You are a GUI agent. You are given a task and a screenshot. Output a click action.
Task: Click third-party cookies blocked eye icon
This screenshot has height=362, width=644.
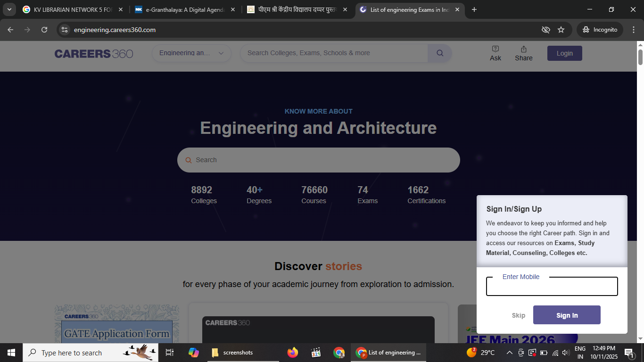tap(546, 30)
